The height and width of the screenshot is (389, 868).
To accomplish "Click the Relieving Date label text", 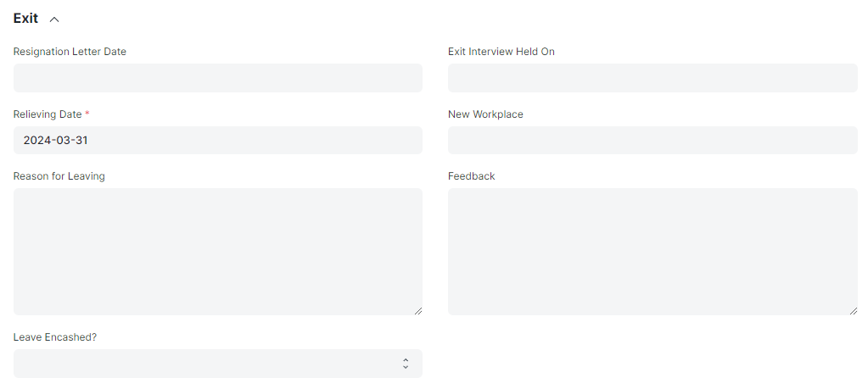I will click(x=48, y=114).
